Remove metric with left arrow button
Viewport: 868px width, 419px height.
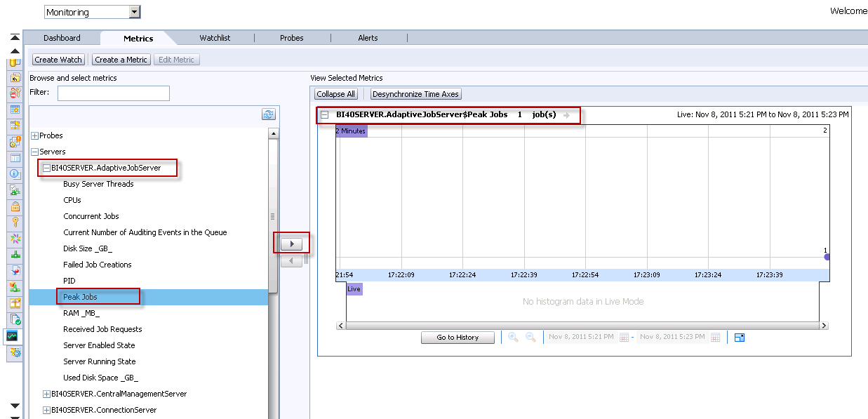pos(291,261)
